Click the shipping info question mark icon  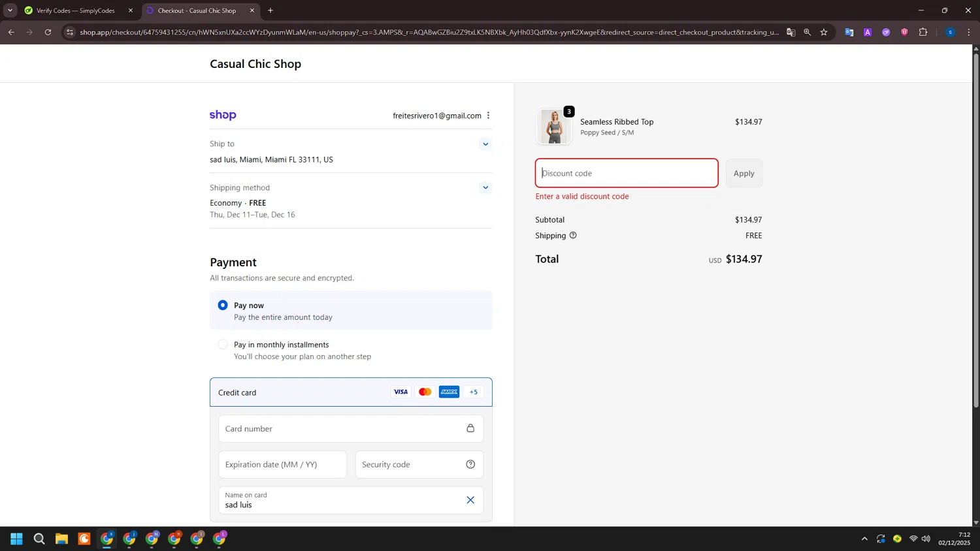pyautogui.click(x=573, y=236)
